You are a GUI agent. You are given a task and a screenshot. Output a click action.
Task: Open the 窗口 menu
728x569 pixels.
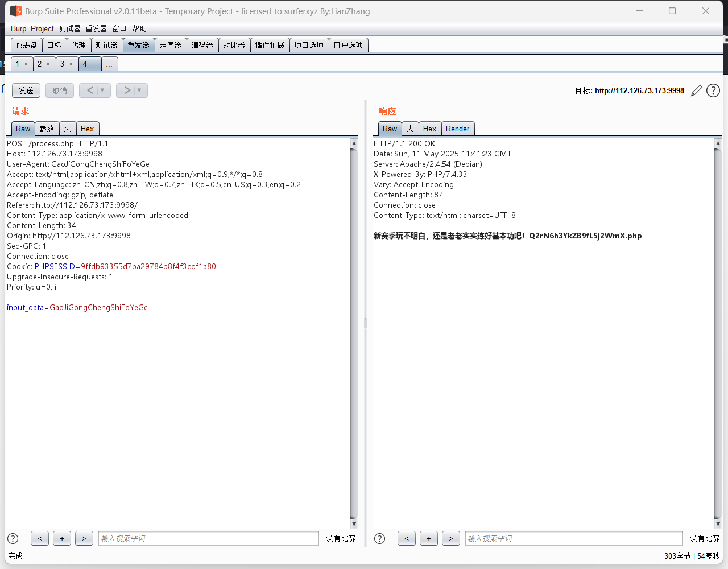(119, 28)
